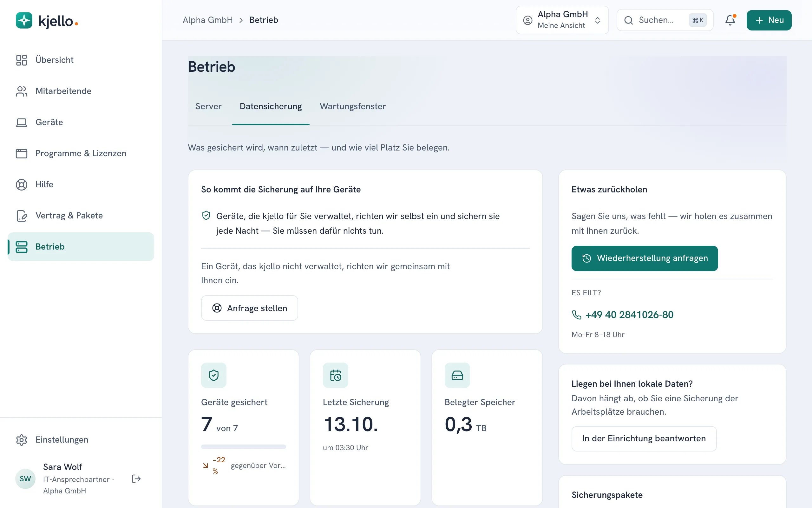Focus the Suchen search field

click(665, 20)
